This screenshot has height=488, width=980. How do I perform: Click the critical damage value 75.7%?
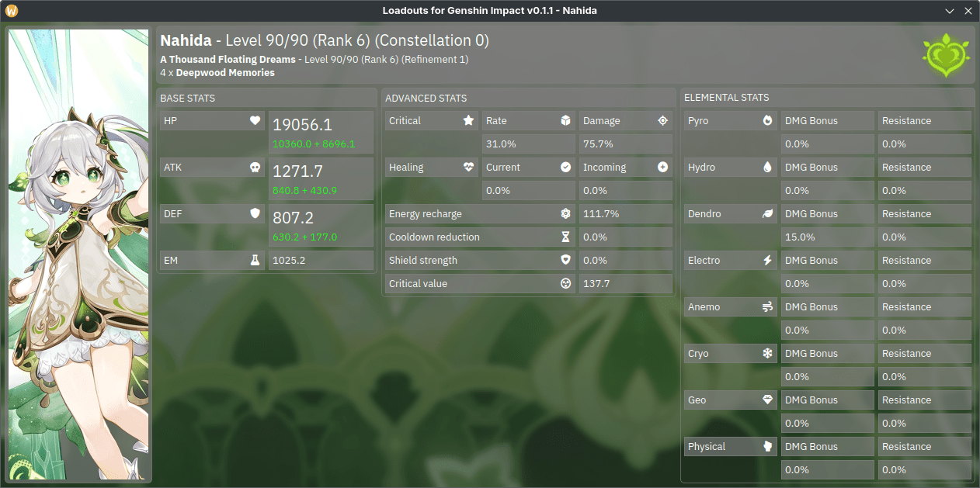tap(598, 144)
